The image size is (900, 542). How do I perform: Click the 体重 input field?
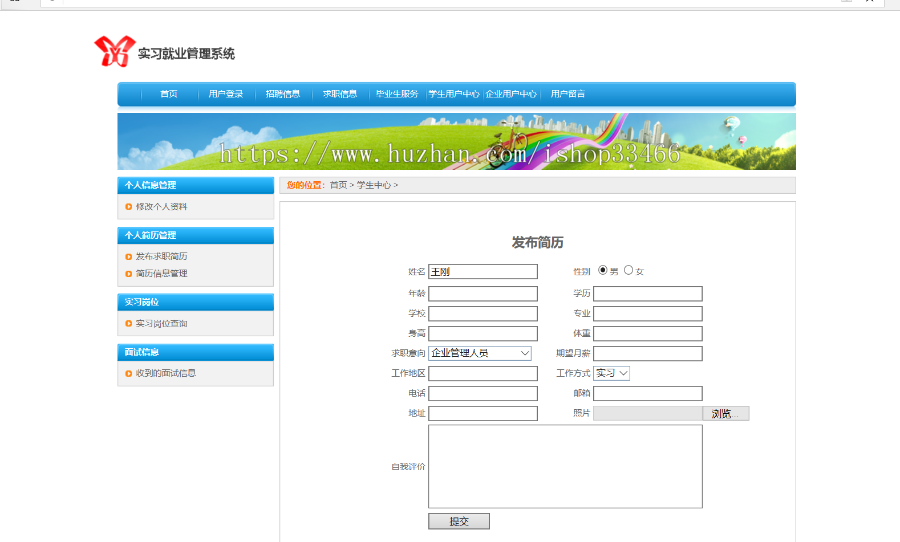click(647, 334)
